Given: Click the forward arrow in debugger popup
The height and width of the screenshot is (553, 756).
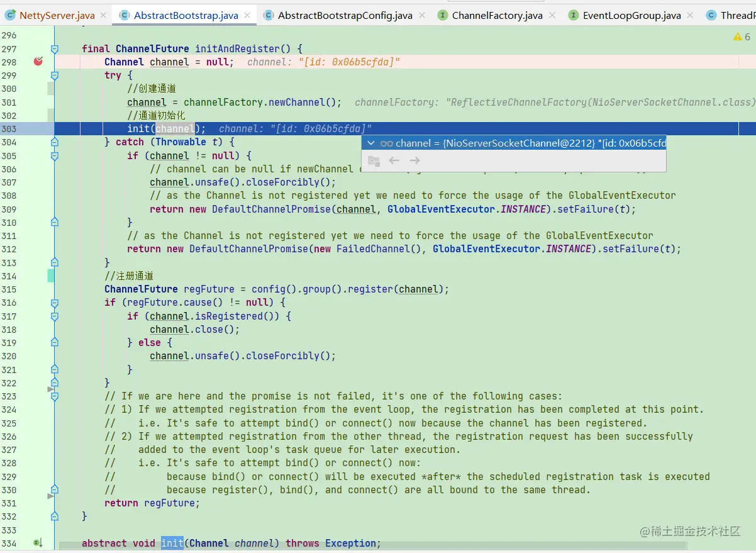Looking at the screenshot, I should click(x=414, y=161).
